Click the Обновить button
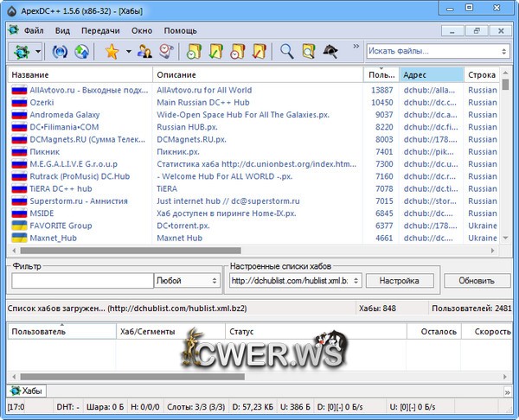Viewport: 519px width, 420px height. [477, 281]
